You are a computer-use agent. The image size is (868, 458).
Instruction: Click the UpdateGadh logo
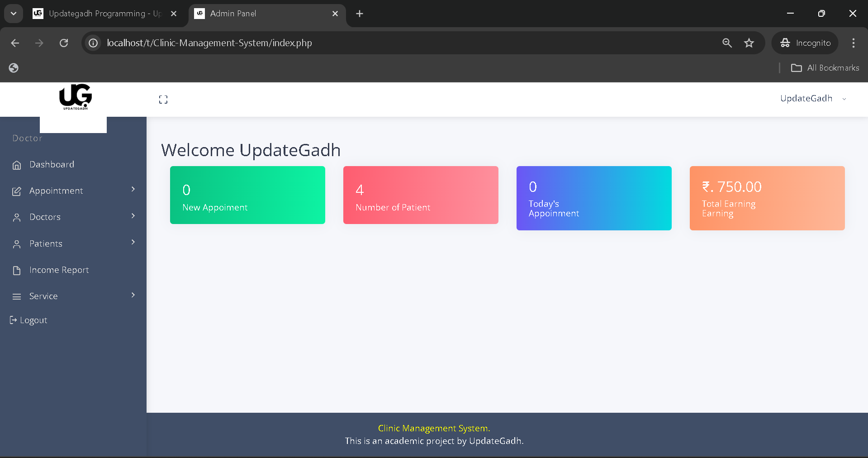[x=75, y=97]
